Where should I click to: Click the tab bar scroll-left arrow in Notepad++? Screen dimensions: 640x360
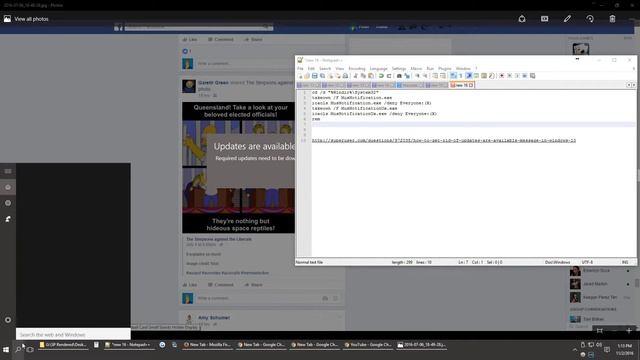click(x=629, y=85)
